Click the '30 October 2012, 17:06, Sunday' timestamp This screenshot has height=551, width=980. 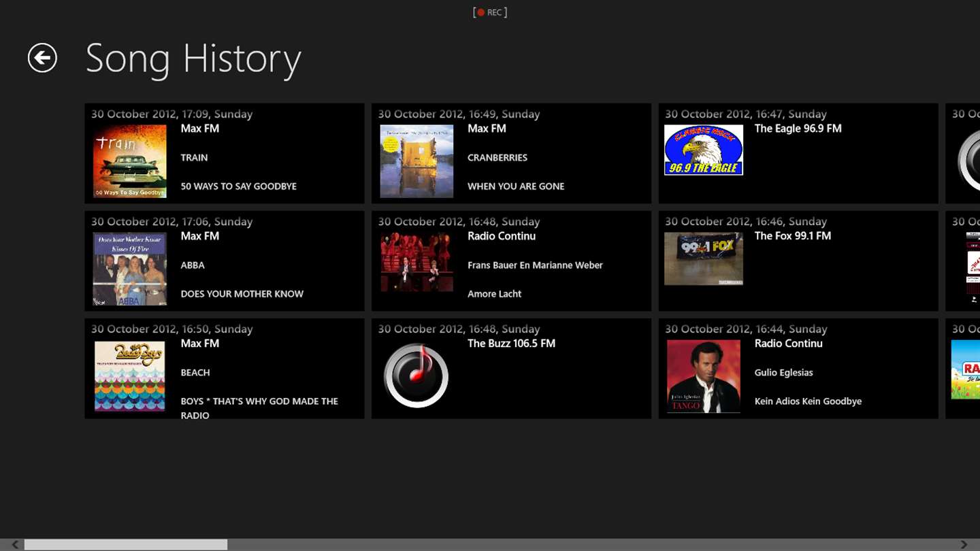172,222
